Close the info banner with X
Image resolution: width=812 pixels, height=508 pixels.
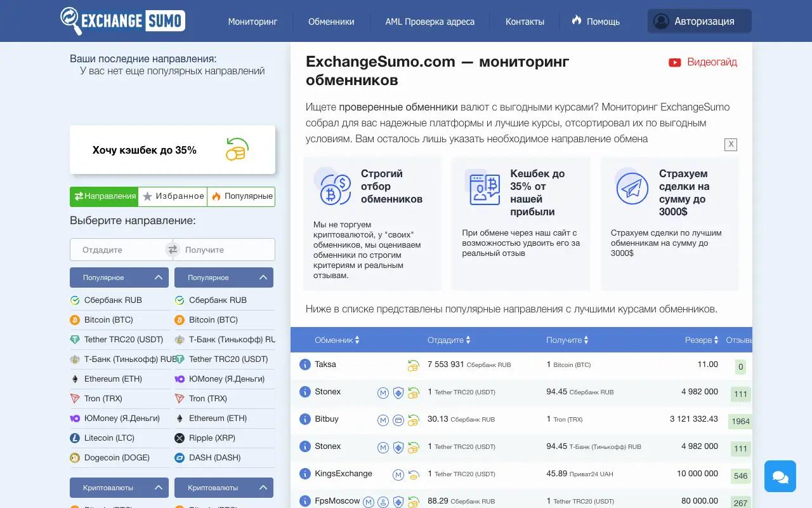[731, 145]
